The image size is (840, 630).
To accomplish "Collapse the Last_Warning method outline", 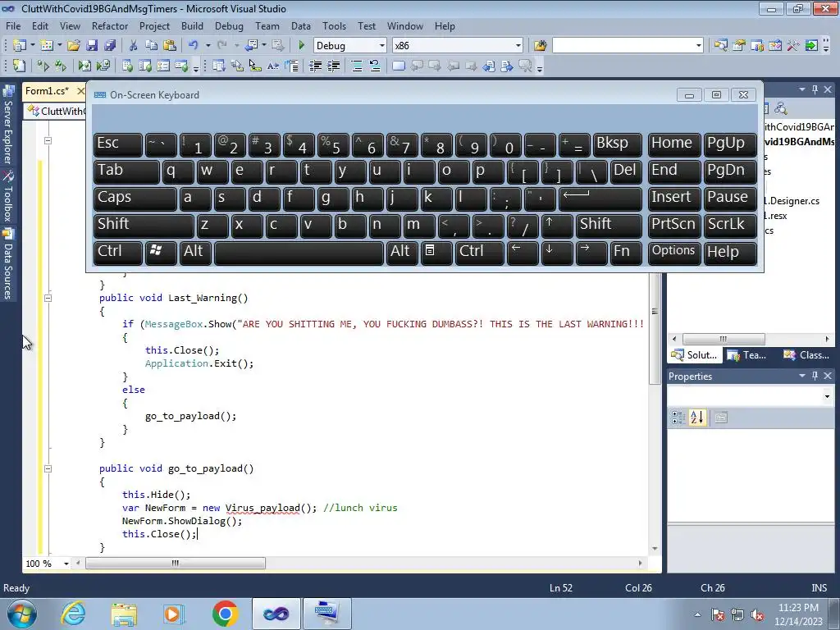I will [x=48, y=298].
